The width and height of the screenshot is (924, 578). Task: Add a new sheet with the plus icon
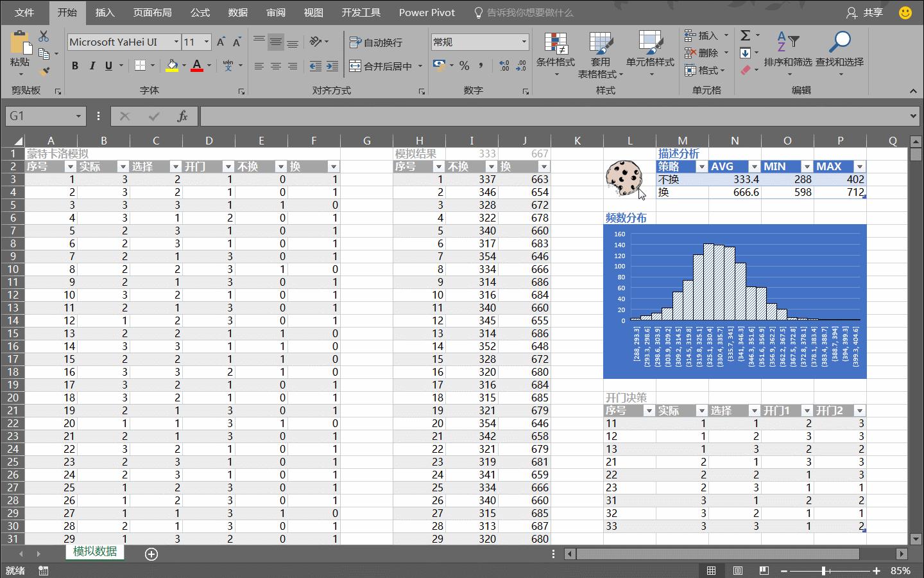coord(151,554)
